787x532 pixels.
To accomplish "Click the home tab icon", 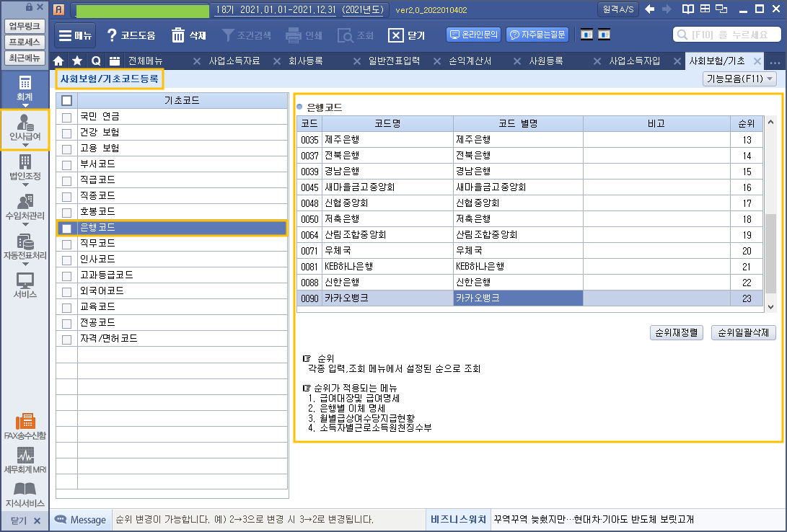I will [58, 61].
